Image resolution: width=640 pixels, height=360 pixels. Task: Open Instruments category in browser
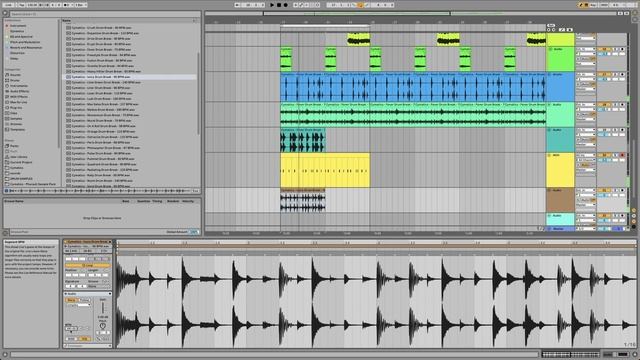tap(19, 86)
